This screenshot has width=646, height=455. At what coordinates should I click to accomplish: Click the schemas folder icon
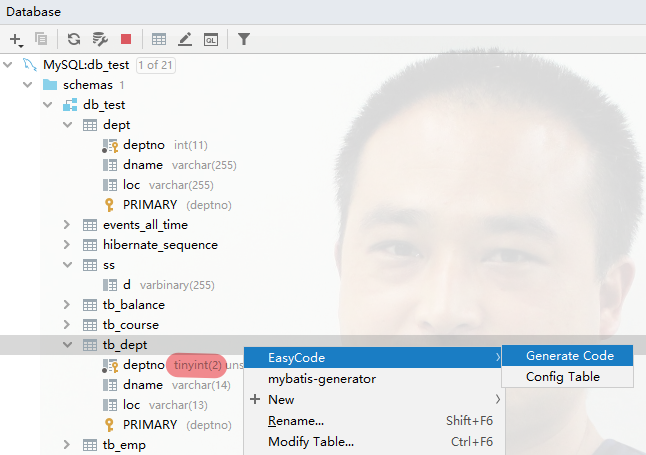(x=50, y=85)
